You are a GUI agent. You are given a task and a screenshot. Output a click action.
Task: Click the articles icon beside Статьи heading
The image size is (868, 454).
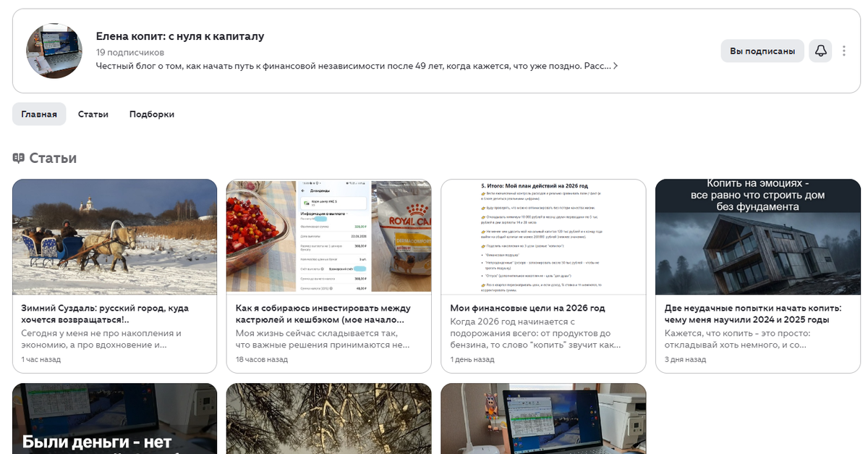19,158
